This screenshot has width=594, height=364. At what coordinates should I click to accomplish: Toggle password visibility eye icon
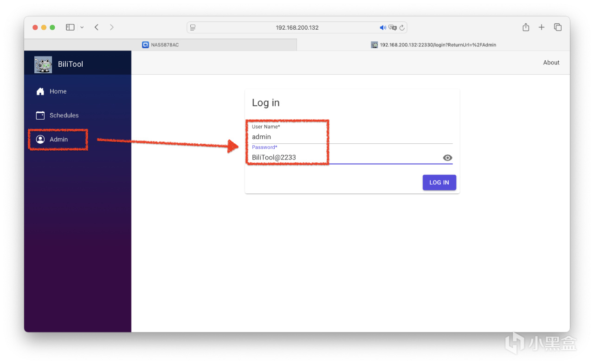(x=447, y=158)
